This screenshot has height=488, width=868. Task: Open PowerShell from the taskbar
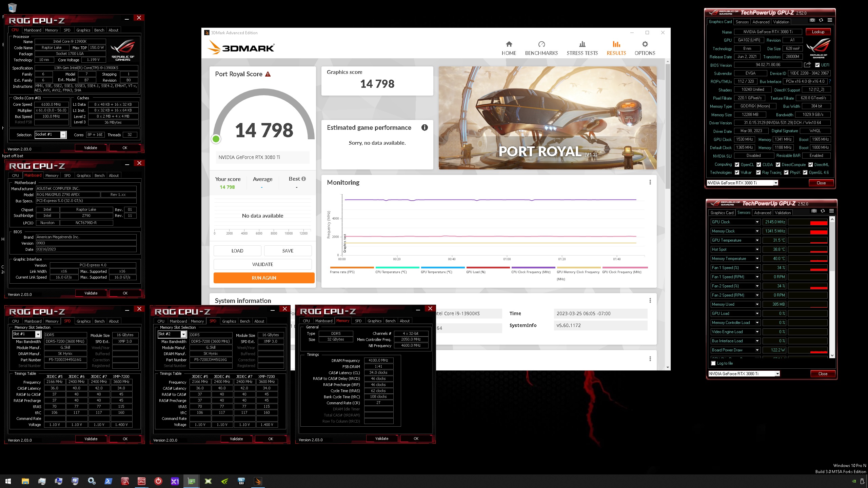coord(108,481)
